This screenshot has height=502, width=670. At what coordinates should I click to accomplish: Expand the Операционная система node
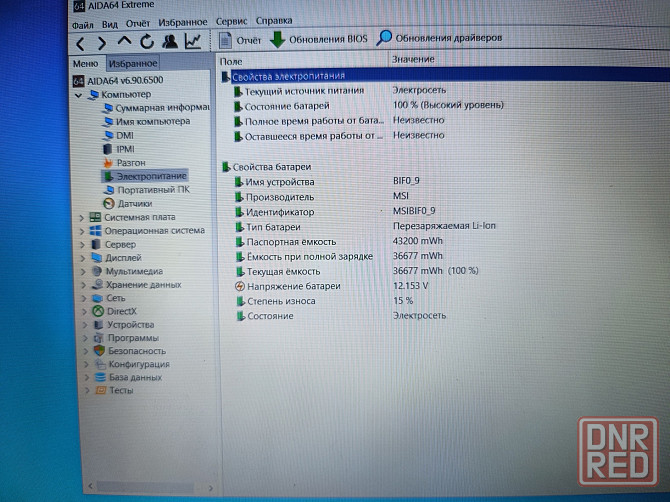pyautogui.click(x=82, y=230)
